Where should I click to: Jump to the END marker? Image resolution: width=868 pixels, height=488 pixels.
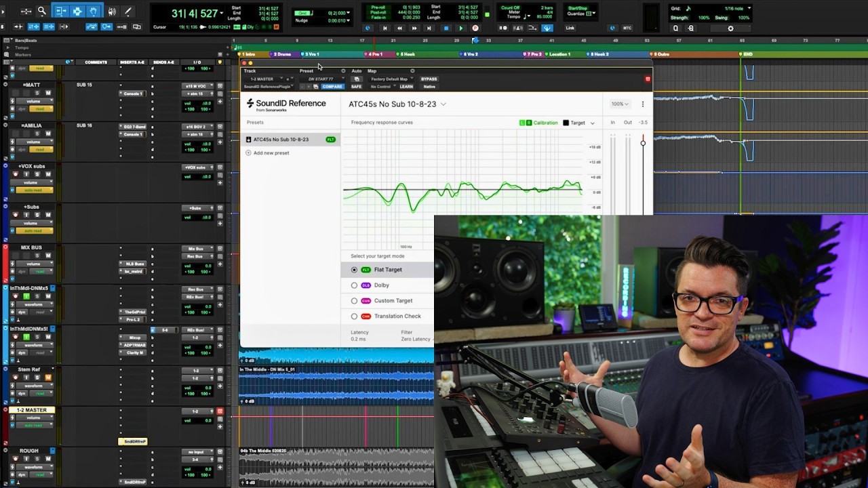[x=747, y=54]
